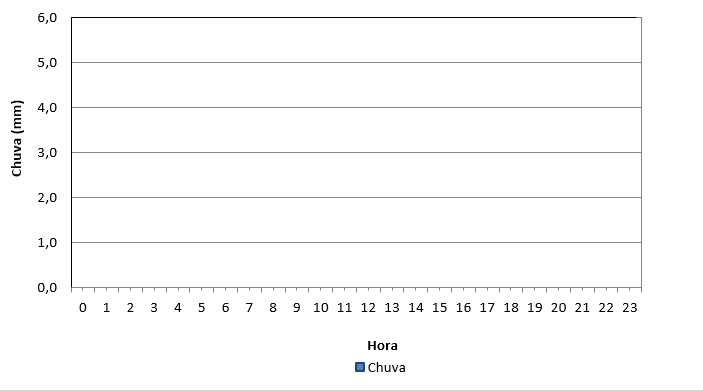Click the empty chart plot area
This screenshot has height=391, width=703.
click(356, 152)
